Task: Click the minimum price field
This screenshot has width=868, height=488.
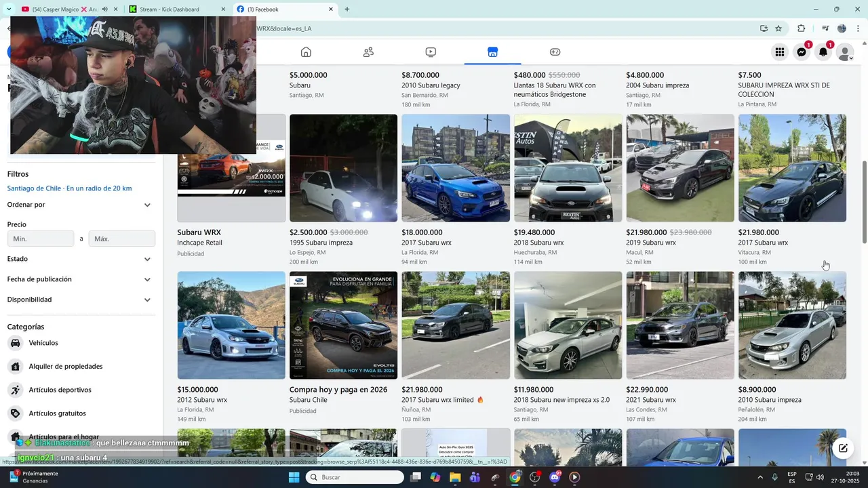Action: click(x=41, y=239)
